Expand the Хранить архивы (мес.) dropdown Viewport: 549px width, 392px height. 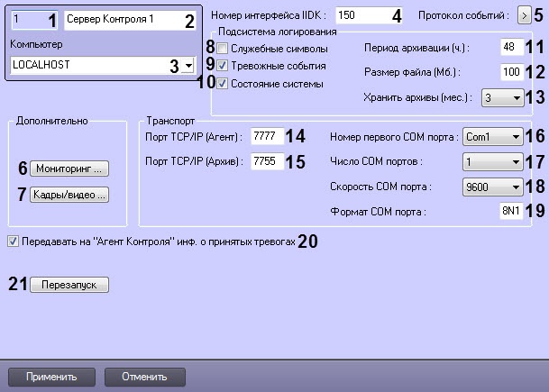pyautogui.click(x=502, y=97)
